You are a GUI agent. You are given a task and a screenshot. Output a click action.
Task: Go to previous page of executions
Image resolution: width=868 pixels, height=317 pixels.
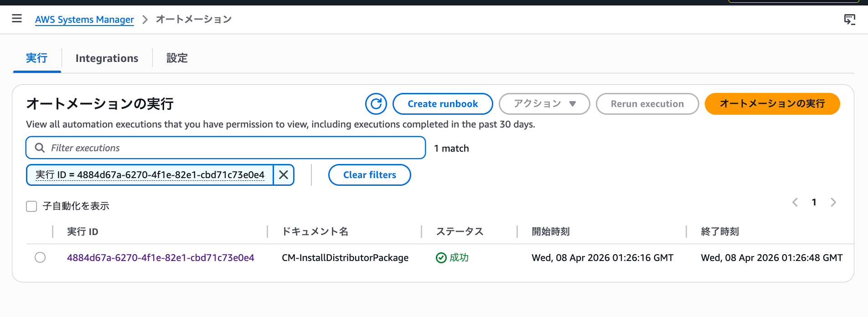(x=795, y=202)
